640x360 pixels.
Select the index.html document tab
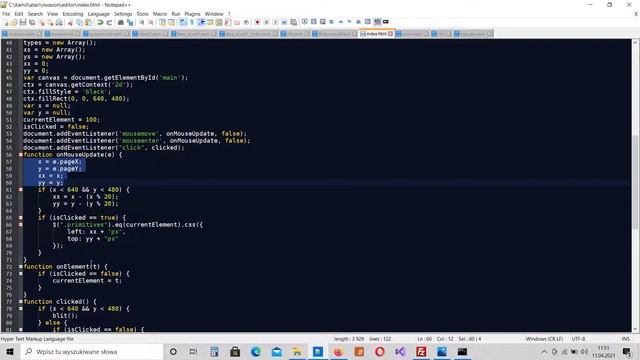(376, 33)
